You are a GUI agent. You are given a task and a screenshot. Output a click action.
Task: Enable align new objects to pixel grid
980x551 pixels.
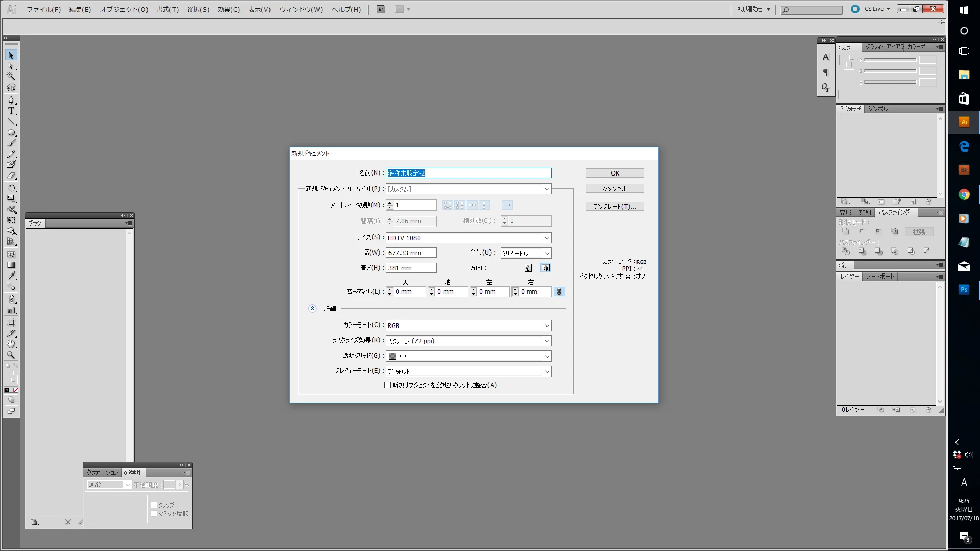(387, 385)
